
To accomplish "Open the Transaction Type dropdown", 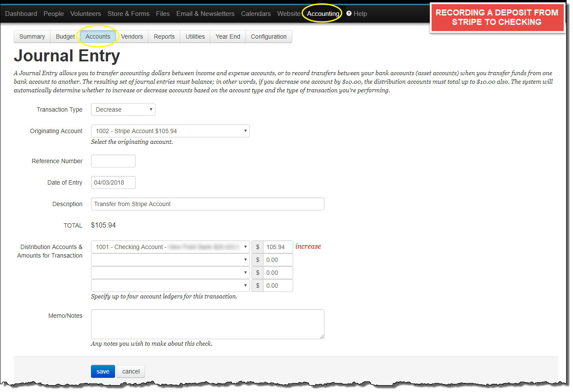I will [x=123, y=109].
